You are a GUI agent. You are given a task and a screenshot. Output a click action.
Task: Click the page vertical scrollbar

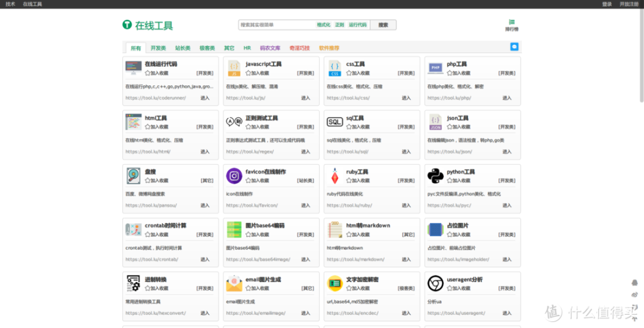click(641, 164)
